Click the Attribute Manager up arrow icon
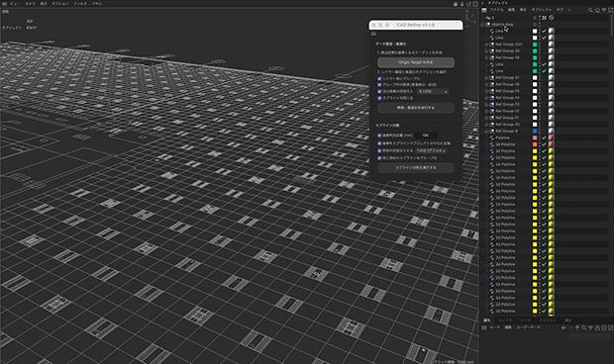This screenshot has height=364, width=614. point(577,327)
